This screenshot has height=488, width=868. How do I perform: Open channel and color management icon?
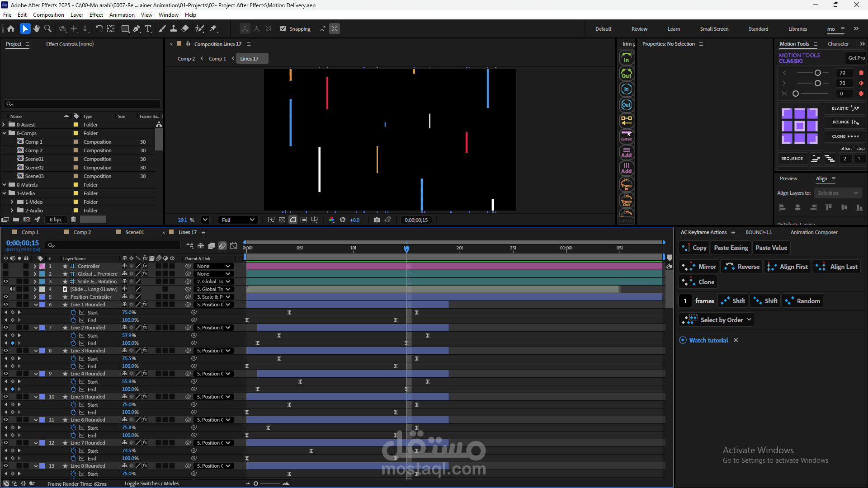(332, 220)
